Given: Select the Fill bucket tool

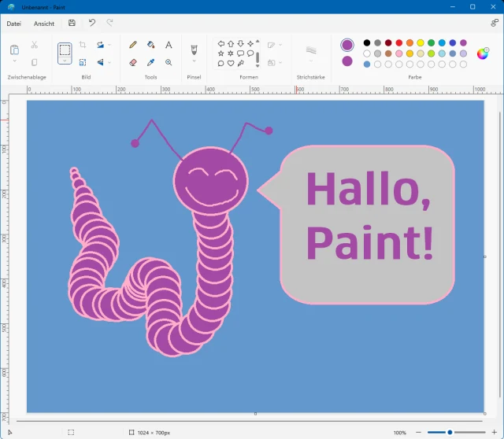Looking at the screenshot, I should [150, 45].
